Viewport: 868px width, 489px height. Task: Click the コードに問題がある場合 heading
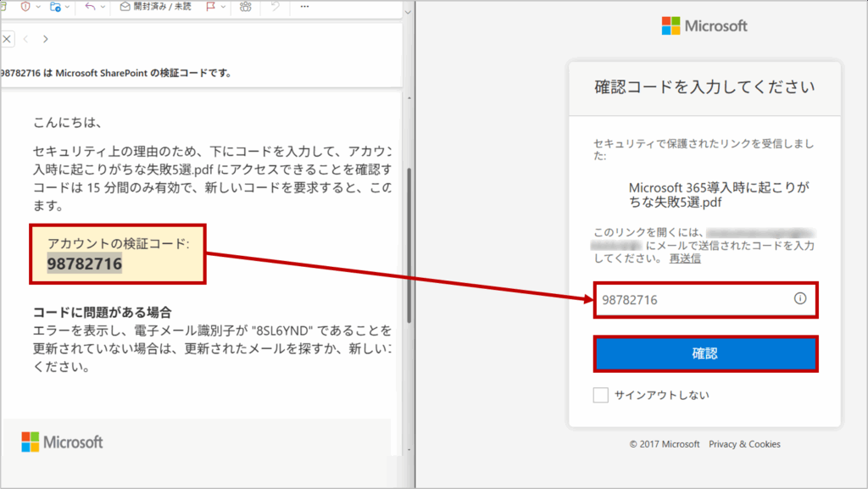(103, 312)
